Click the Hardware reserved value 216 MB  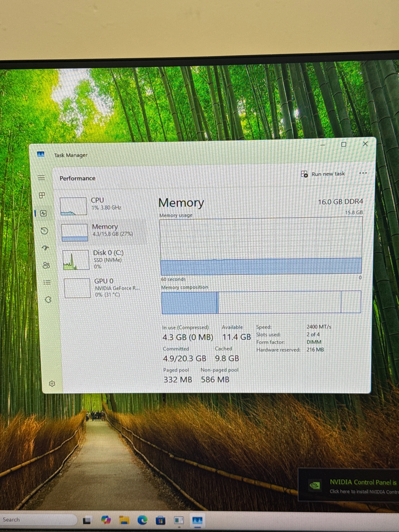pos(315,350)
